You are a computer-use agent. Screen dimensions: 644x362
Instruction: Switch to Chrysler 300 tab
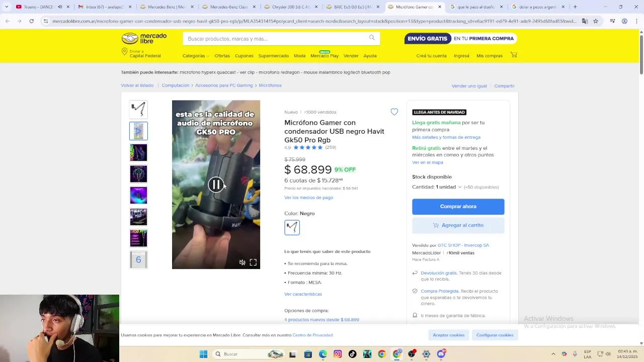click(292, 7)
